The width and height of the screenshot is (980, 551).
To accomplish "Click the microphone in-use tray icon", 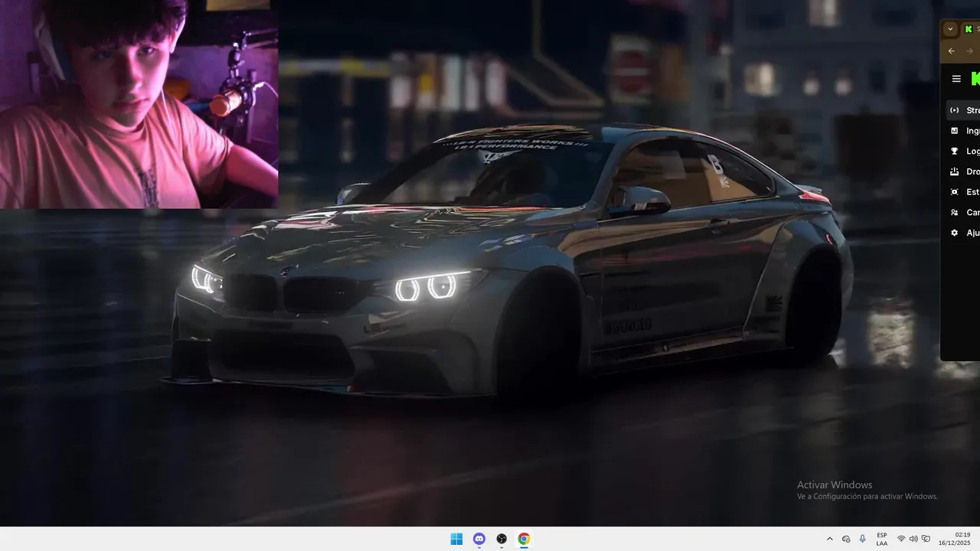I will click(863, 539).
